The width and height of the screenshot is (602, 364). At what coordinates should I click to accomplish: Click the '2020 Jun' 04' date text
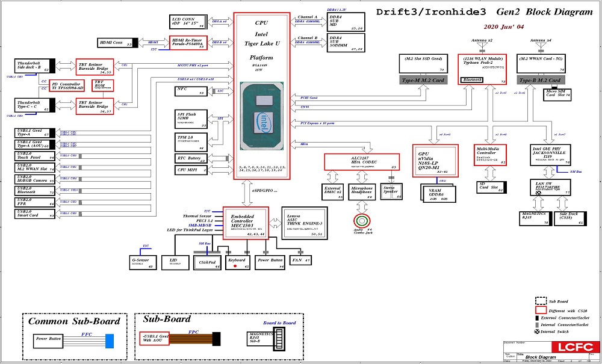click(x=503, y=27)
